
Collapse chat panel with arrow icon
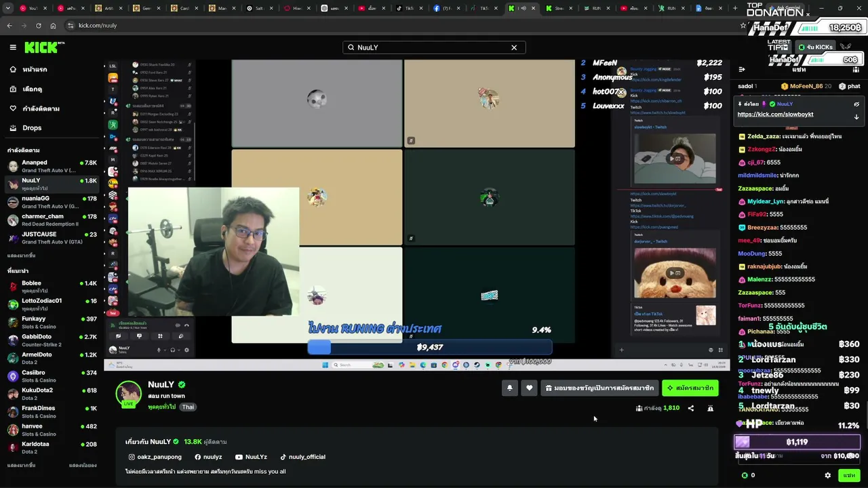click(x=741, y=69)
